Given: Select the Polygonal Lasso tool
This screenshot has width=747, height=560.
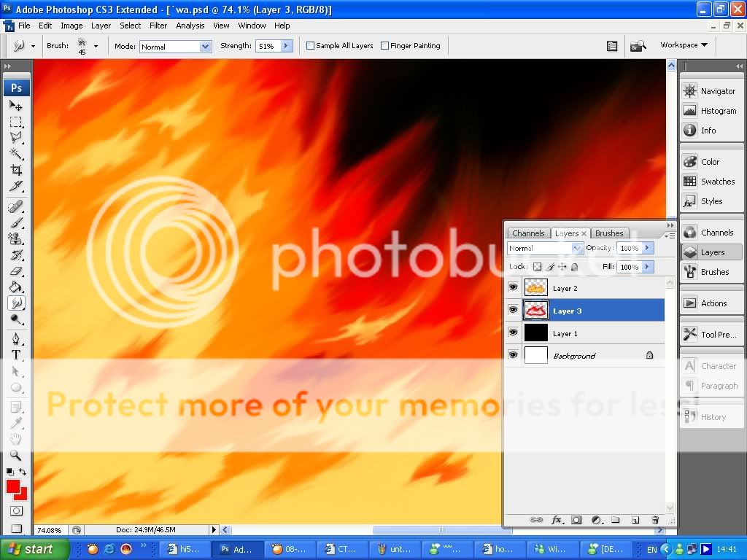Looking at the screenshot, I should click(16, 138).
